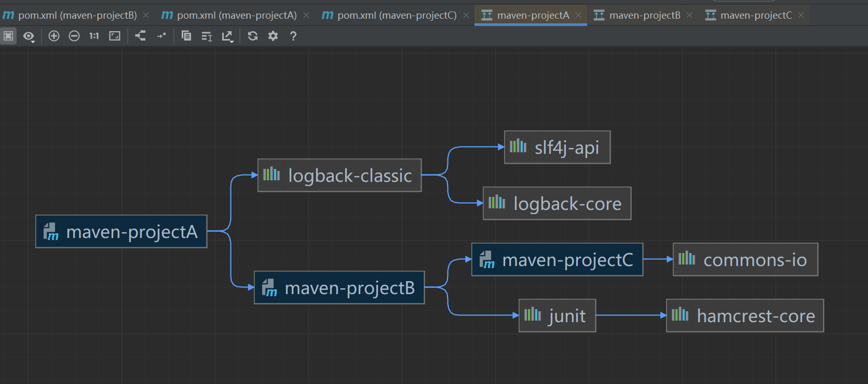Screen dimensions: 868x384
Task: Click the refresh diagram icon
Action: click(253, 36)
